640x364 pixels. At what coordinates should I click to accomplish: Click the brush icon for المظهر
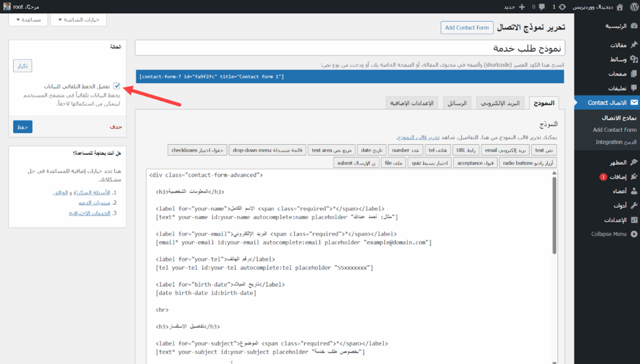[x=634, y=162]
